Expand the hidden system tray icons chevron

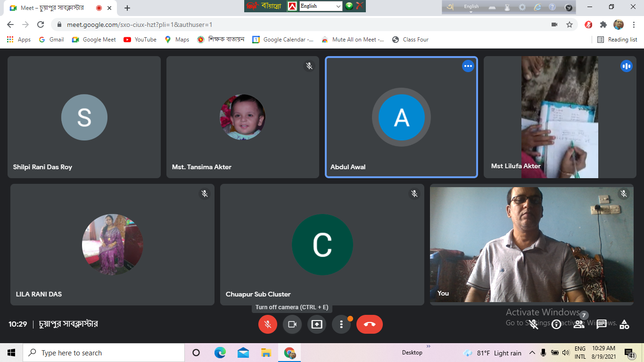pyautogui.click(x=532, y=353)
